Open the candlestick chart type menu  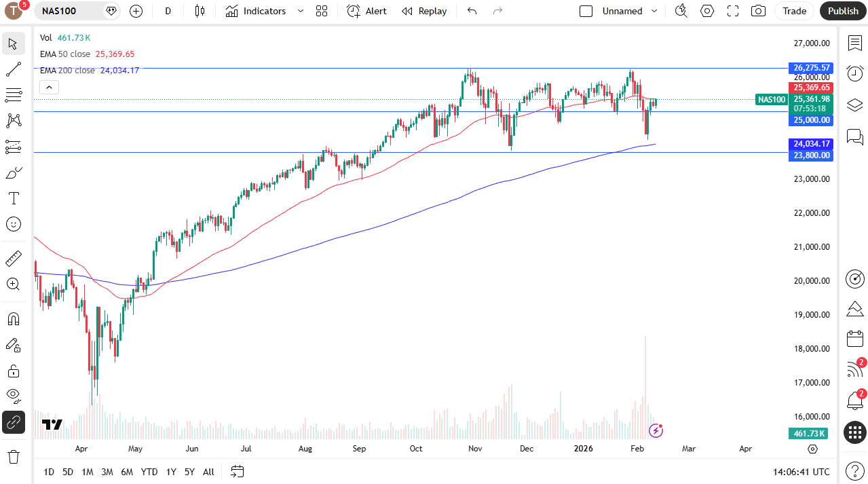pos(200,11)
